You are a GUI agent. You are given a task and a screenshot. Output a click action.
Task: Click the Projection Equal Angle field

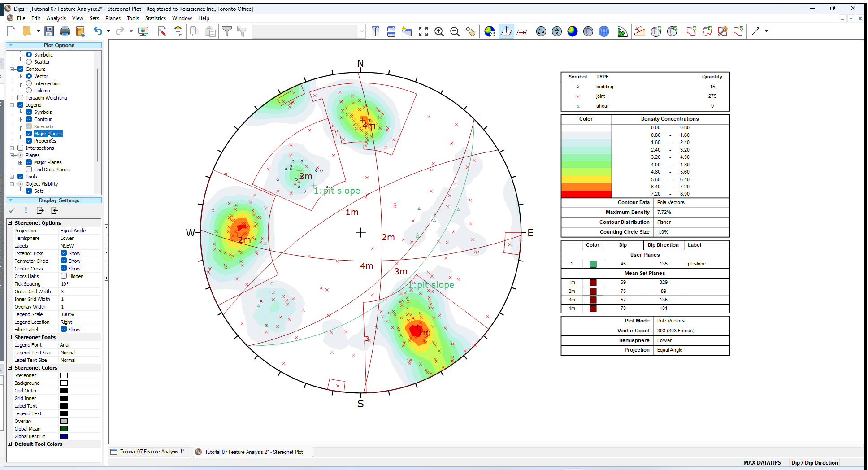pos(73,231)
